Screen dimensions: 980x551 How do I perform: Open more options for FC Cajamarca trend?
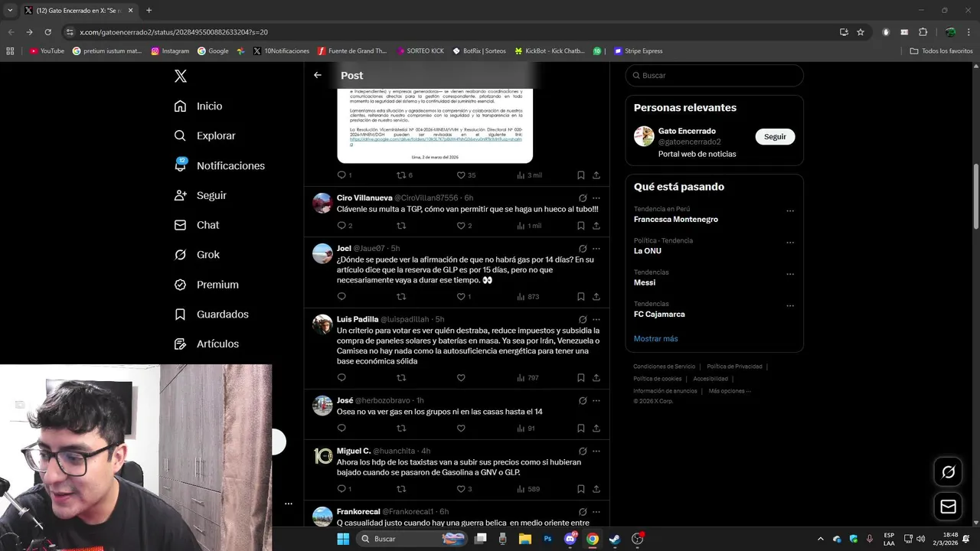pos(790,306)
